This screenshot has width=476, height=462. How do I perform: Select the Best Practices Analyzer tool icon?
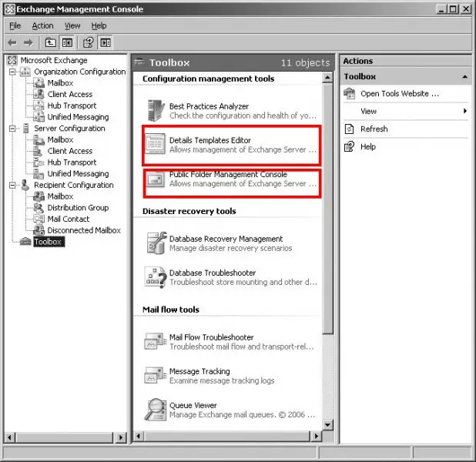pyautogui.click(x=156, y=111)
